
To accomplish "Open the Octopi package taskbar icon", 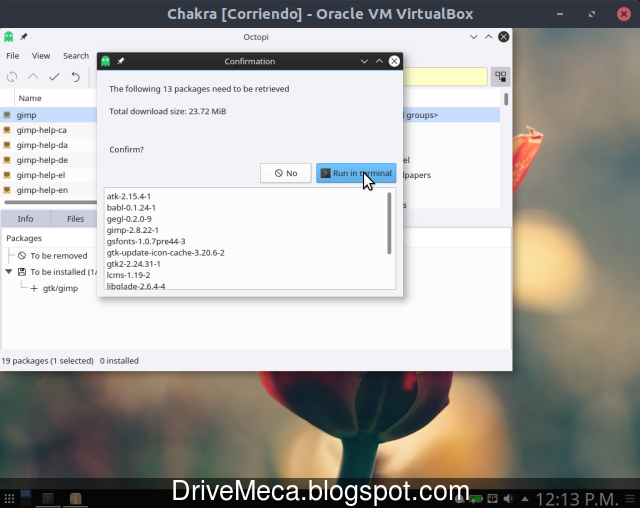I will pyautogui.click(x=76, y=499).
